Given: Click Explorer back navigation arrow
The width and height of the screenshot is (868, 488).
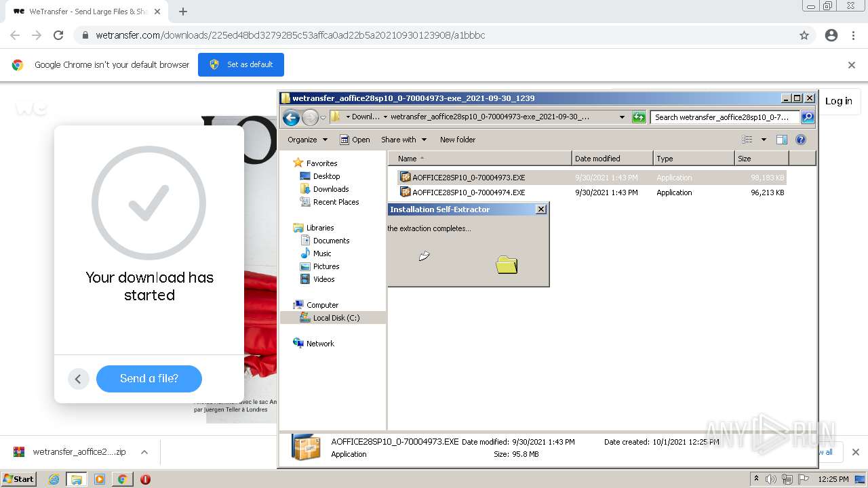Looking at the screenshot, I should tap(291, 117).
